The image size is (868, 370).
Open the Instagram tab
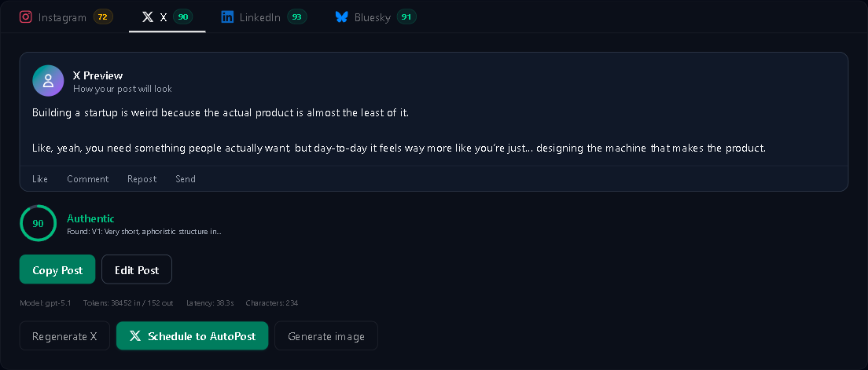pyautogui.click(x=66, y=17)
